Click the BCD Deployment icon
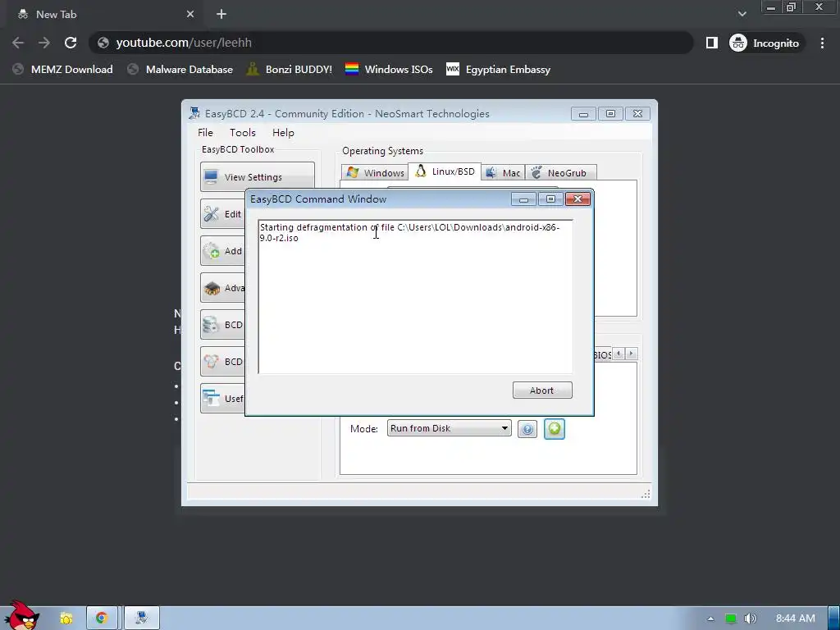Image resolution: width=840 pixels, height=630 pixels. pyautogui.click(x=212, y=362)
